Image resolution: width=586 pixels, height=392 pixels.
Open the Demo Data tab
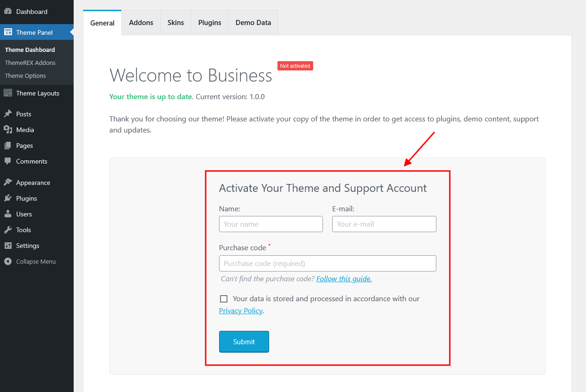[253, 23]
